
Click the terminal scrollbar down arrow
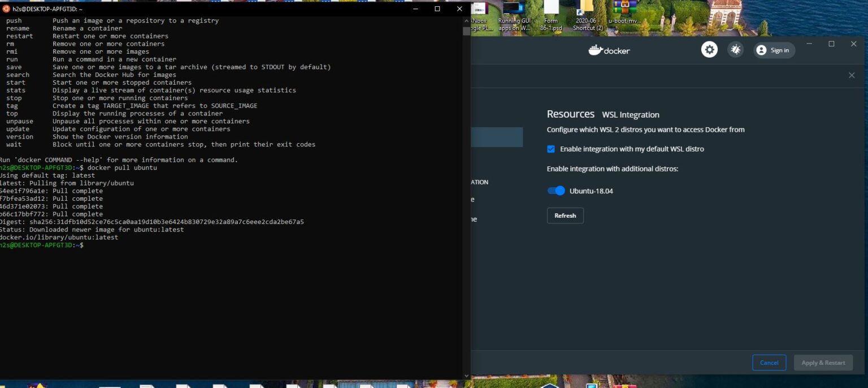coord(466,374)
